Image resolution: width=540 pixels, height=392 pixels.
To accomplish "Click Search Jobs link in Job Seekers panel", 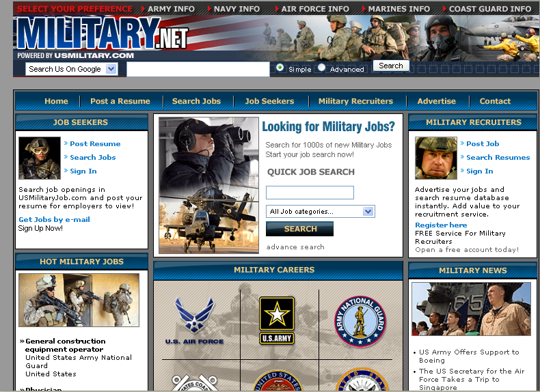I will point(93,157).
